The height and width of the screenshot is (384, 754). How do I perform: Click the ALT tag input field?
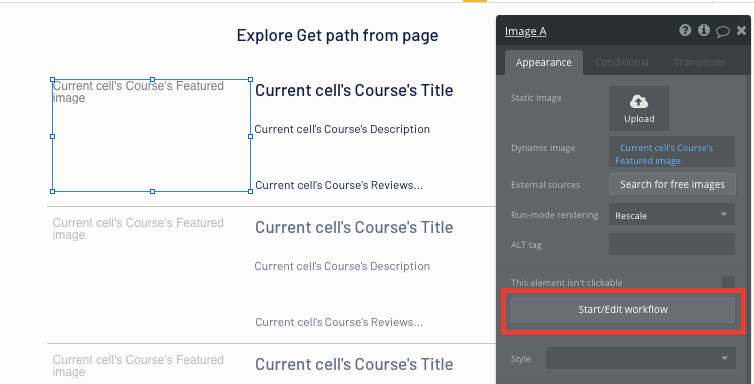[x=671, y=244]
